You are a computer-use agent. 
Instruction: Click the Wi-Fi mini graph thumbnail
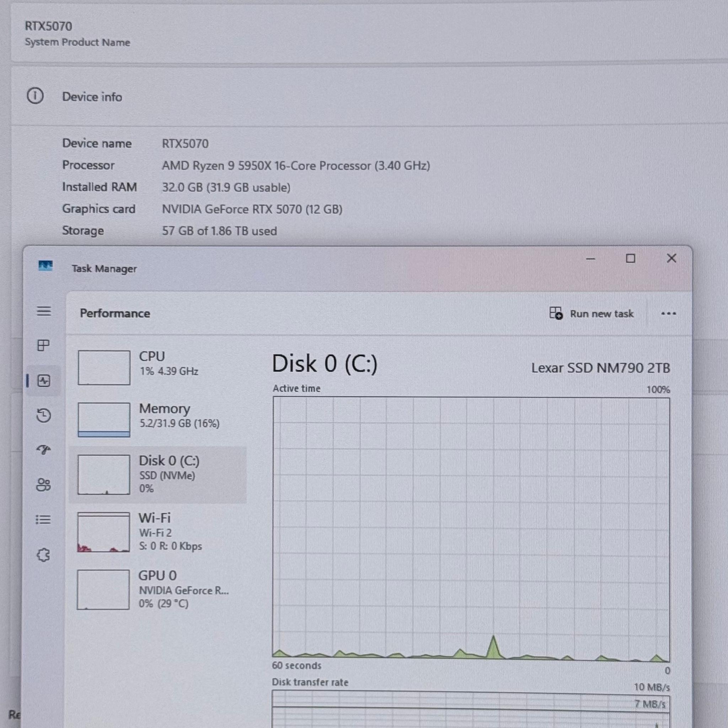pyautogui.click(x=103, y=532)
